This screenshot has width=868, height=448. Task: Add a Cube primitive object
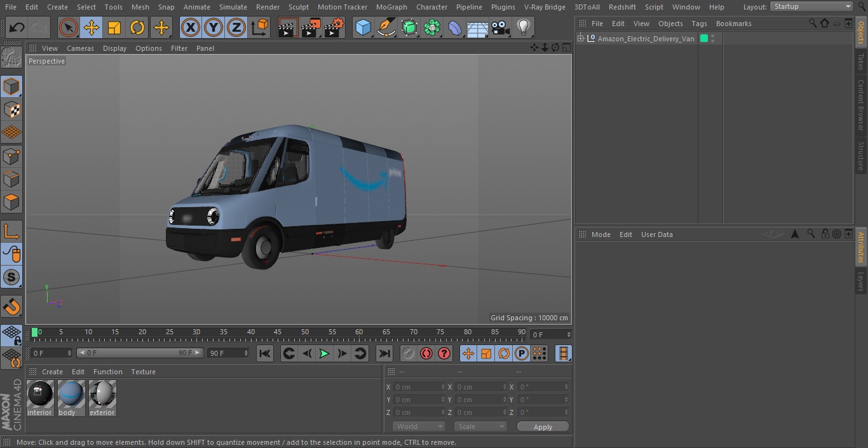click(x=363, y=27)
